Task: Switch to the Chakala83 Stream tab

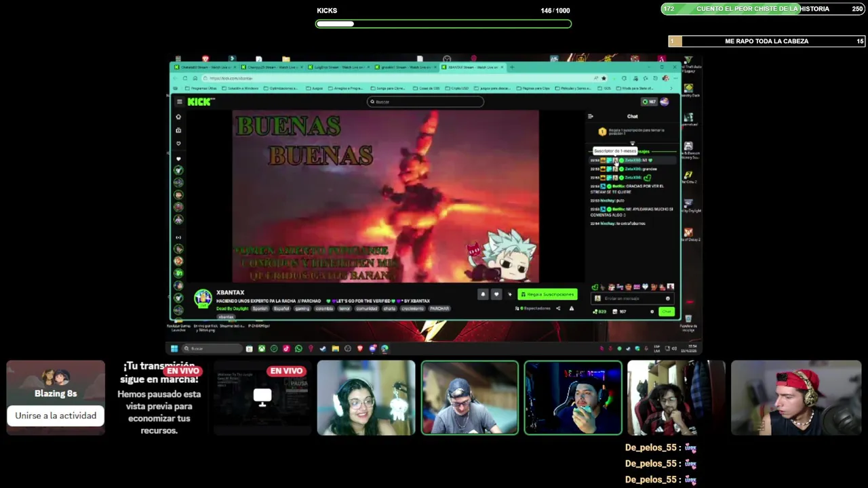Action: click(x=205, y=67)
